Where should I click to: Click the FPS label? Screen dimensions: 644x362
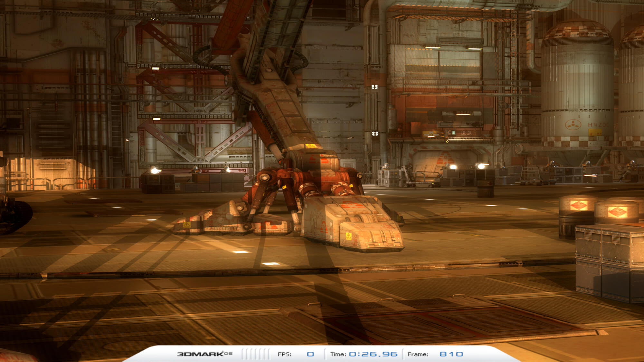(284, 354)
